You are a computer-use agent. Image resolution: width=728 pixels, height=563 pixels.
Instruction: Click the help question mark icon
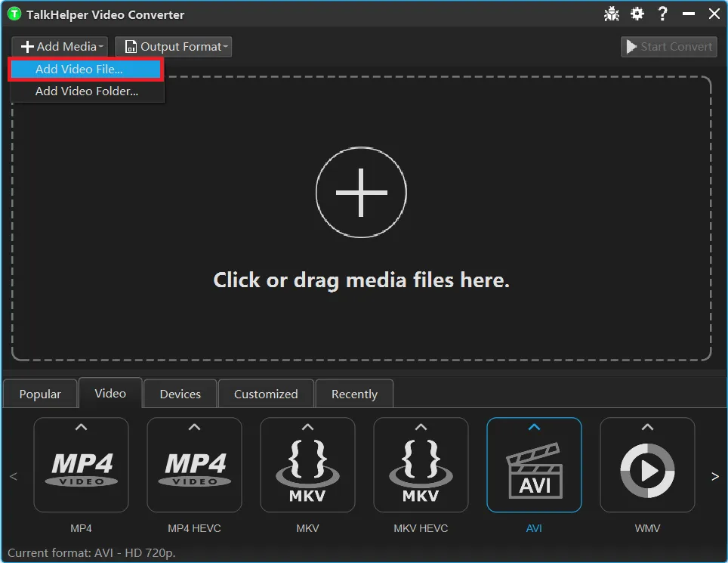tap(662, 14)
